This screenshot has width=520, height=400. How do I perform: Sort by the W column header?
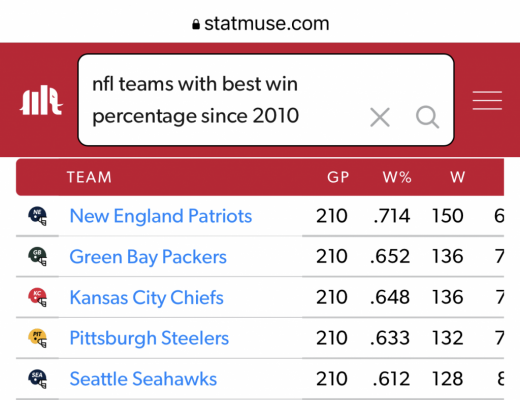[x=458, y=177]
